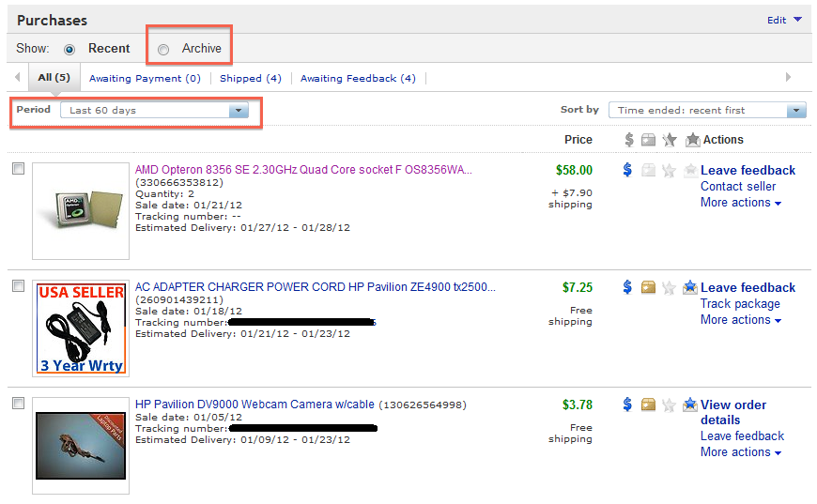
Task: Click feedback-left star icon for AC Adapter row
Action: pyautogui.click(x=670, y=287)
